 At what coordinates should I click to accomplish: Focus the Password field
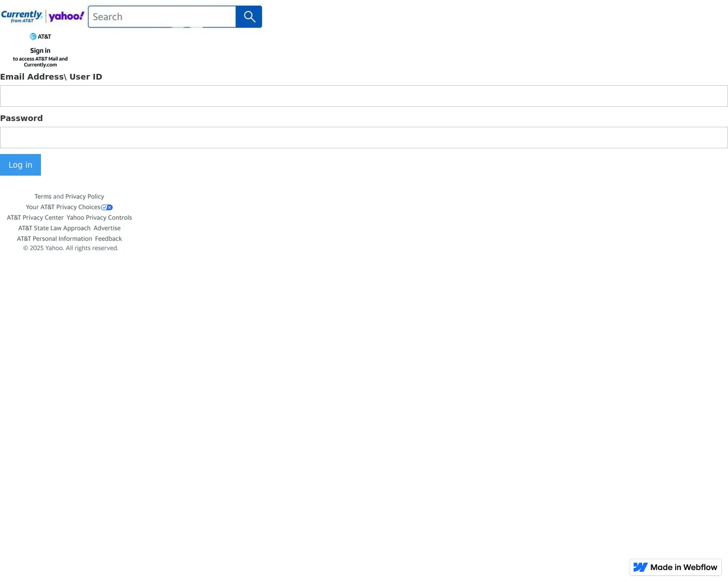point(364,138)
